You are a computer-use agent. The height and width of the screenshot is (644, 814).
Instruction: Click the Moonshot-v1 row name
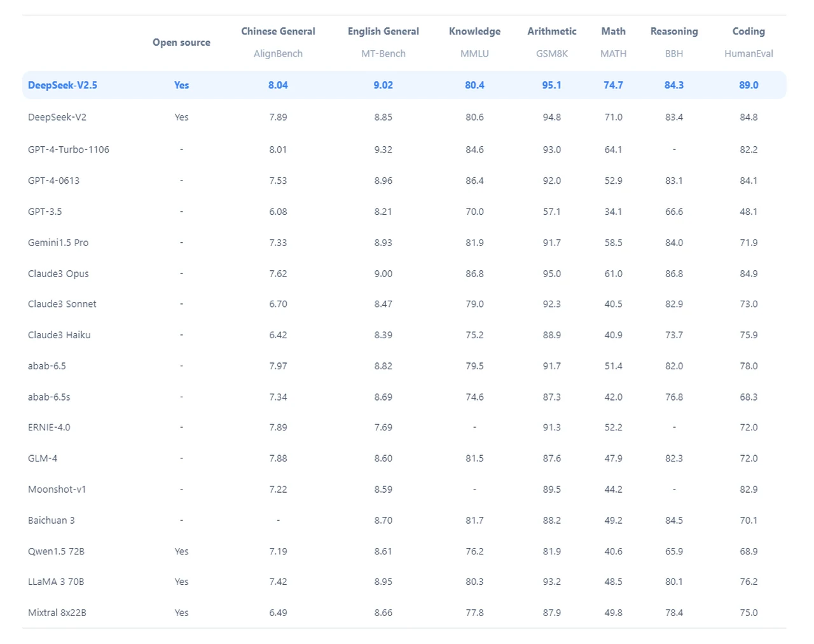pyautogui.click(x=57, y=490)
